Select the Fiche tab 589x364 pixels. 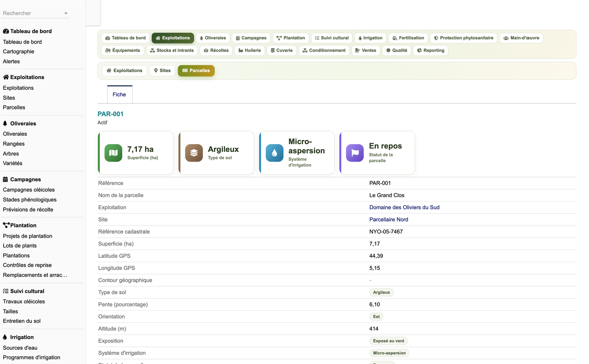click(119, 94)
